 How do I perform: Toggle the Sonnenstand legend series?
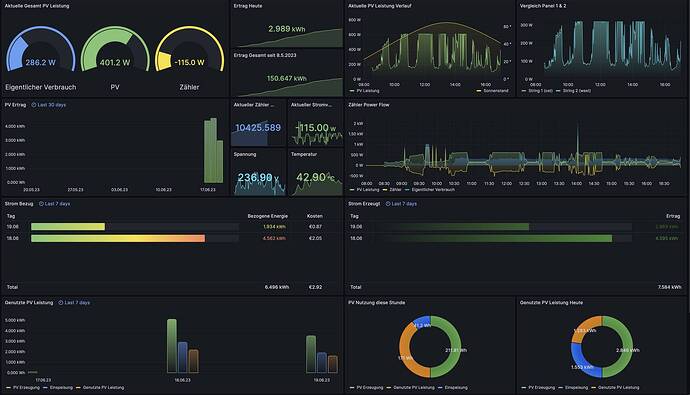click(495, 91)
